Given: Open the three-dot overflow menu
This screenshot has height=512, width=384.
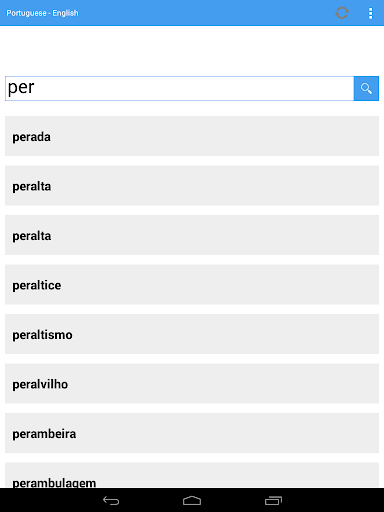Looking at the screenshot, I should [370, 13].
